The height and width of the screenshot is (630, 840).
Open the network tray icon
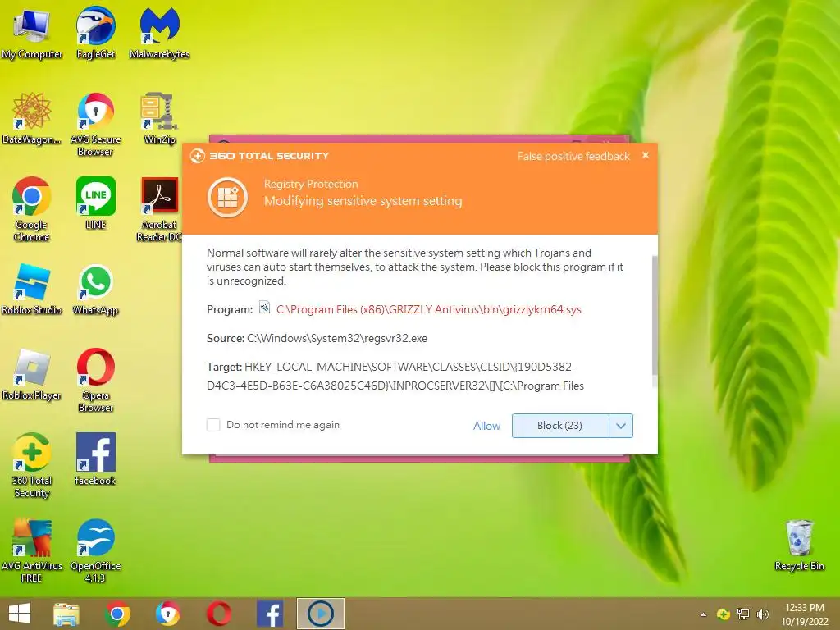743,614
